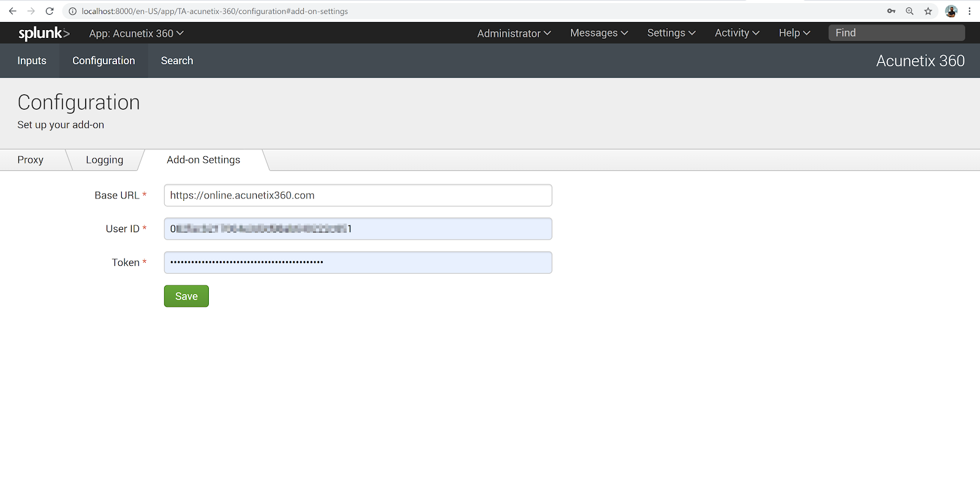This screenshot has width=980, height=490.
Task: Click the browser forward arrow
Action: (31, 11)
